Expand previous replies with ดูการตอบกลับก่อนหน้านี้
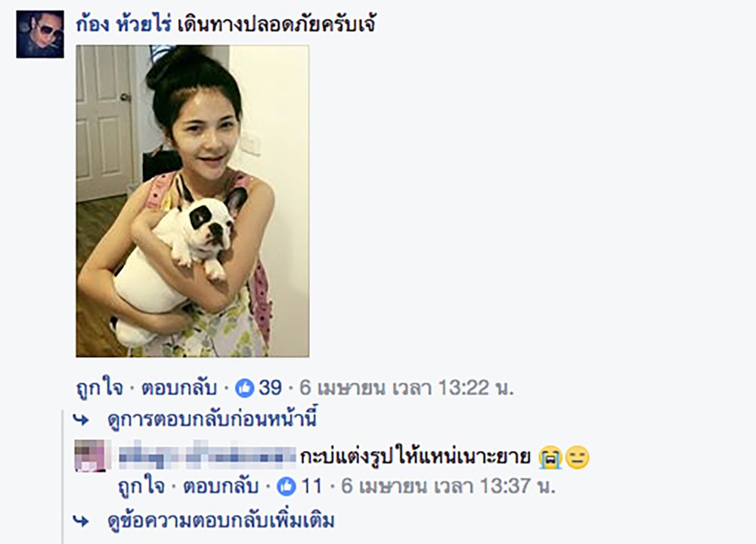 click(212, 419)
